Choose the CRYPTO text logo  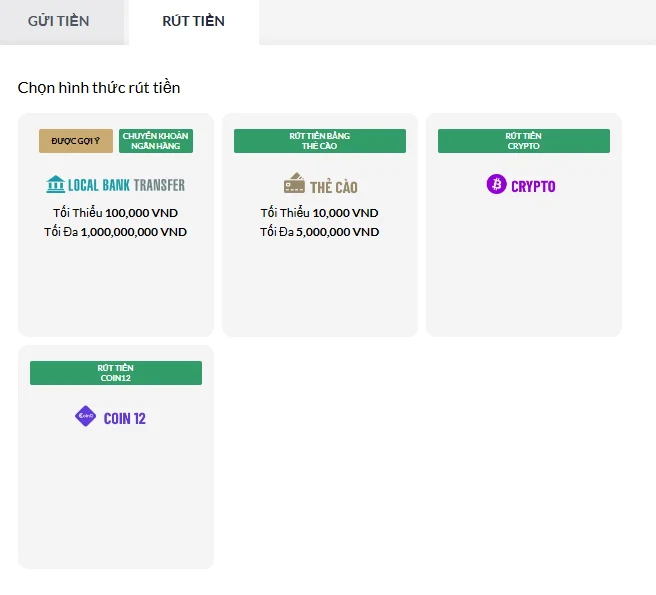[x=533, y=186]
